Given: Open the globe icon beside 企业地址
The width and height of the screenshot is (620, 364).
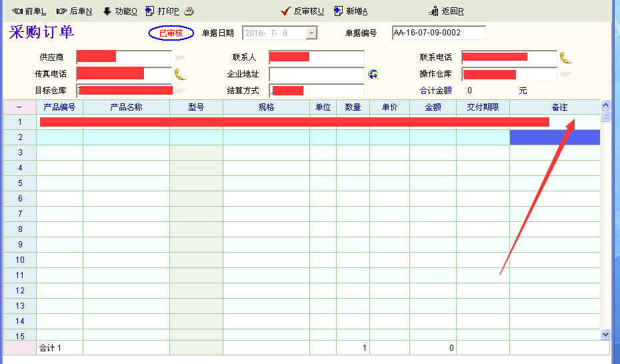Looking at the screenshot, I should coord(373,74).
